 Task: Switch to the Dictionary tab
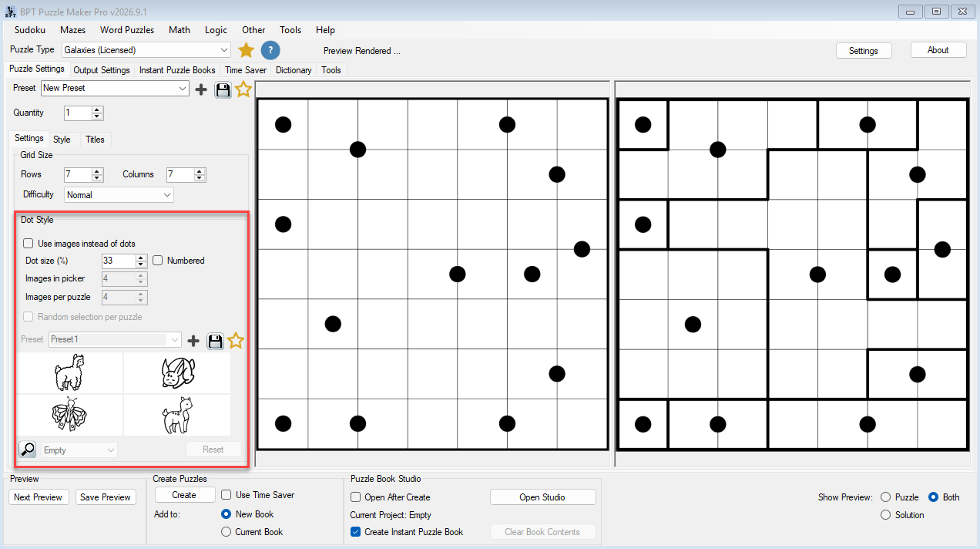(x=294, y=70)
